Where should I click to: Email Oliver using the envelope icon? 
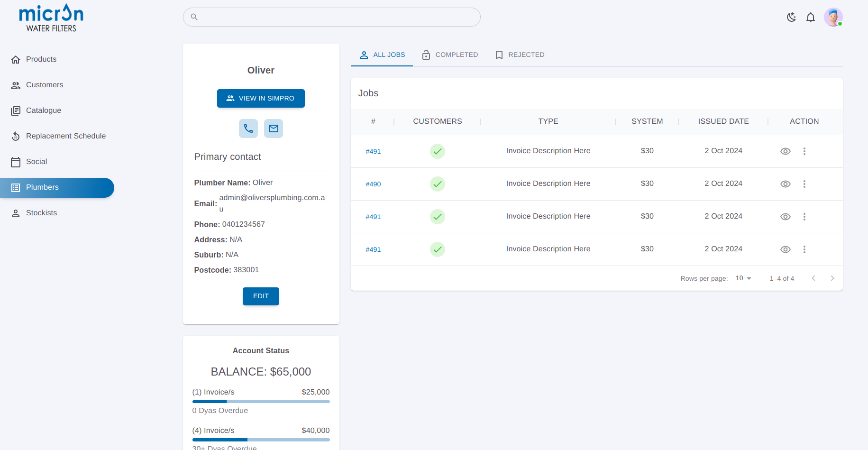pos(274,129)
